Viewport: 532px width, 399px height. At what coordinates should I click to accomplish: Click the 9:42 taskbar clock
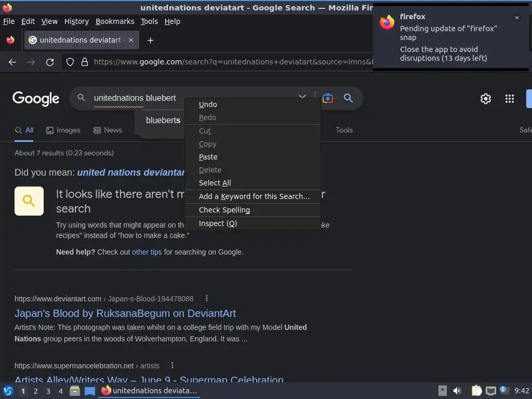coord(522,391)
